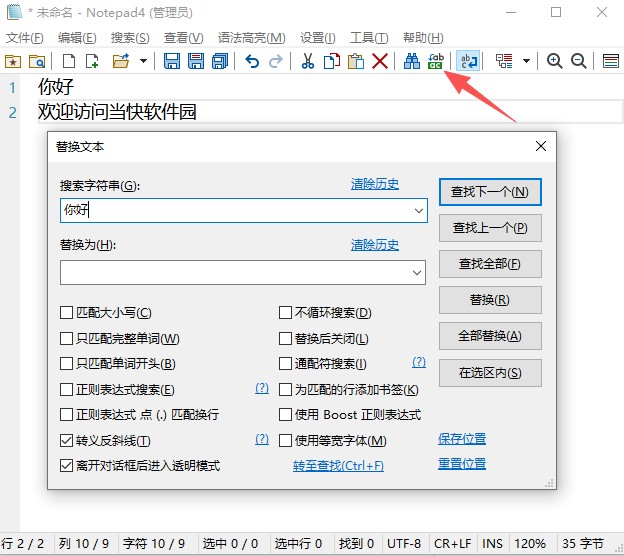Viewport: 624px width, 556px height.
Task: Click the Cut scissors icon
Action: (x=308, y=61)
